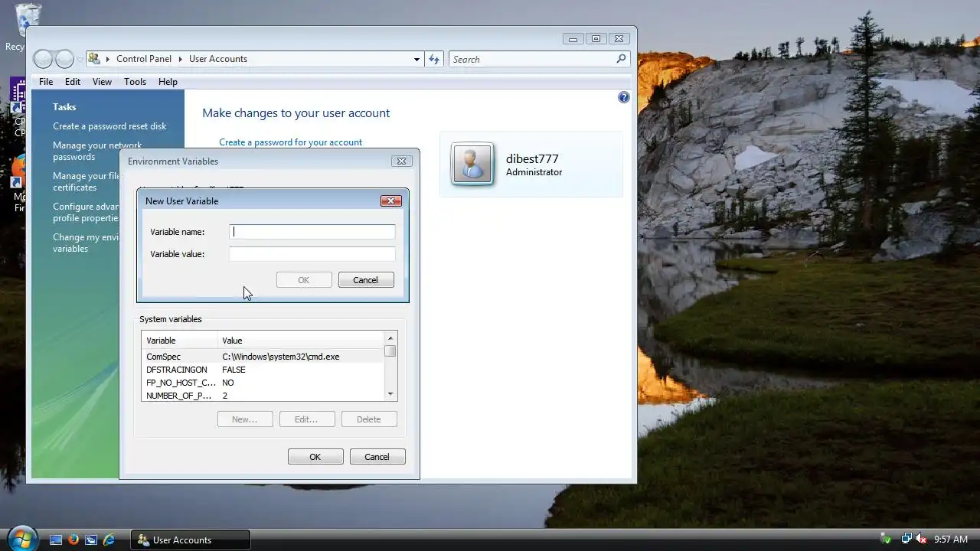Screen dimensions: 980x551
Task: Close the New User Variable dialog
Action: click(x=391, y=201)
